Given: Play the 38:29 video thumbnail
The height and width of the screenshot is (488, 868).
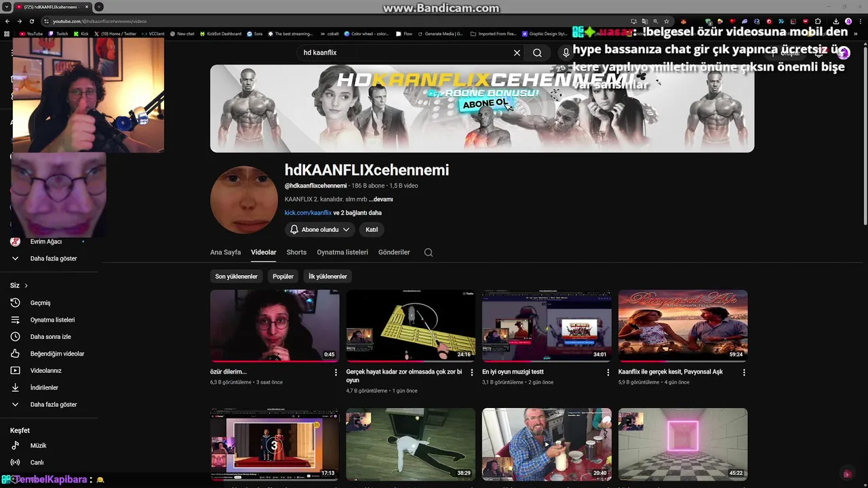Looking at the screenshot, I should point(411,444).
